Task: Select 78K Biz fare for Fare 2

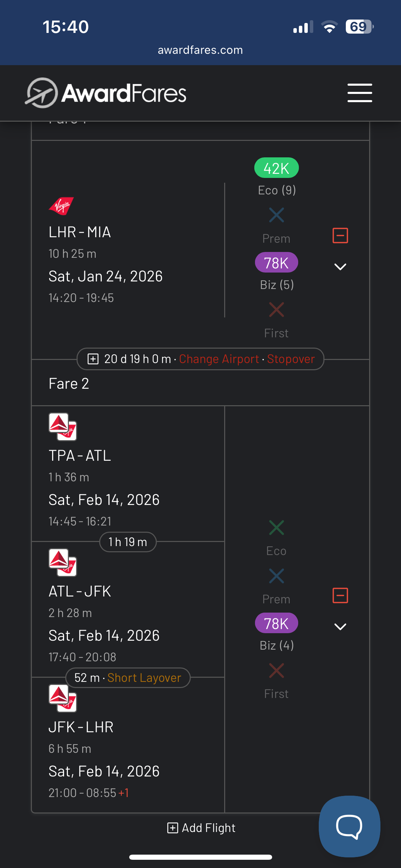Action: pos(276,623)
